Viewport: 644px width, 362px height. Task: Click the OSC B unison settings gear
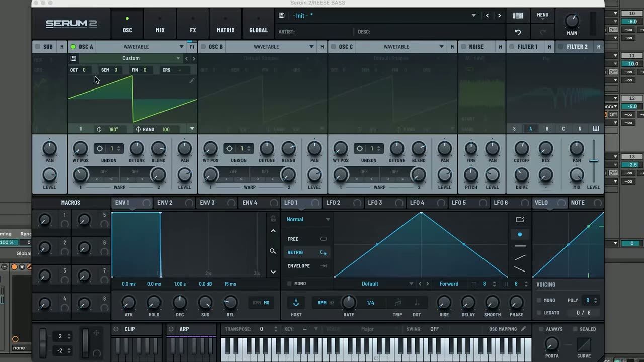[230, 149]
